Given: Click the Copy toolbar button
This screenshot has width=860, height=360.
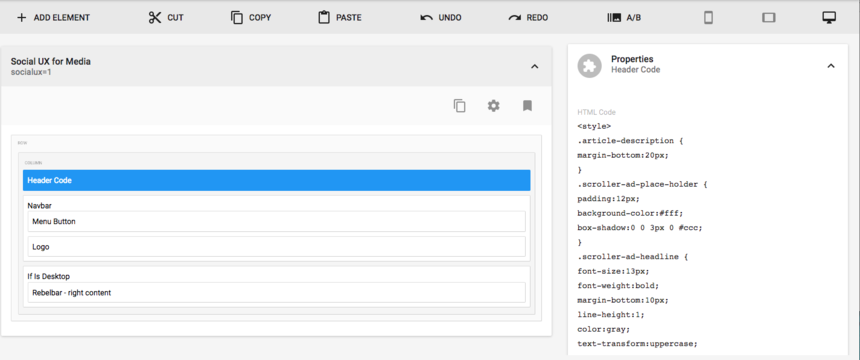Looking at the screenshot, I should pyautogui.click(x=251, y=18).
